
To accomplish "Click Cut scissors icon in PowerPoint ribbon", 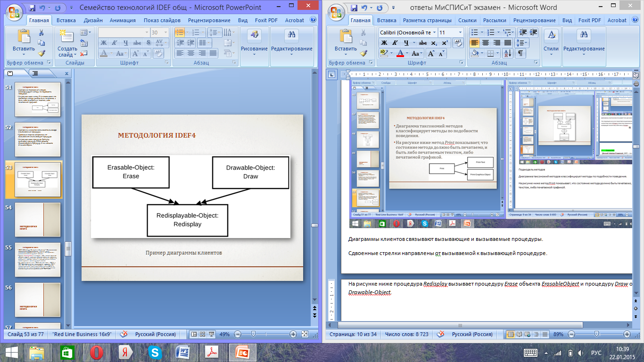I will [41, 33].
